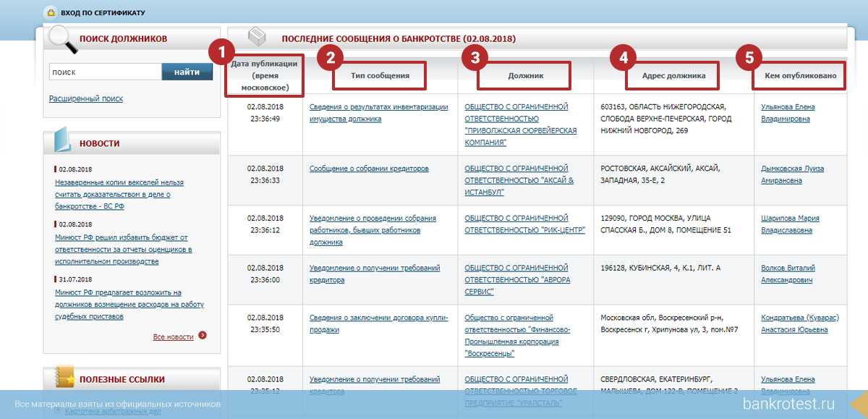This screenshot has height=419, width=868.
Task: Click the Тип сообщения column header
Action: point(380,75)
